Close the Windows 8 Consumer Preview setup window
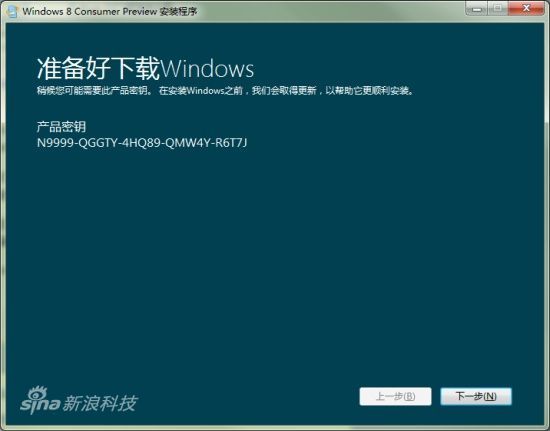The height and width of the screenshot is (431, 550). coord(526,8)
